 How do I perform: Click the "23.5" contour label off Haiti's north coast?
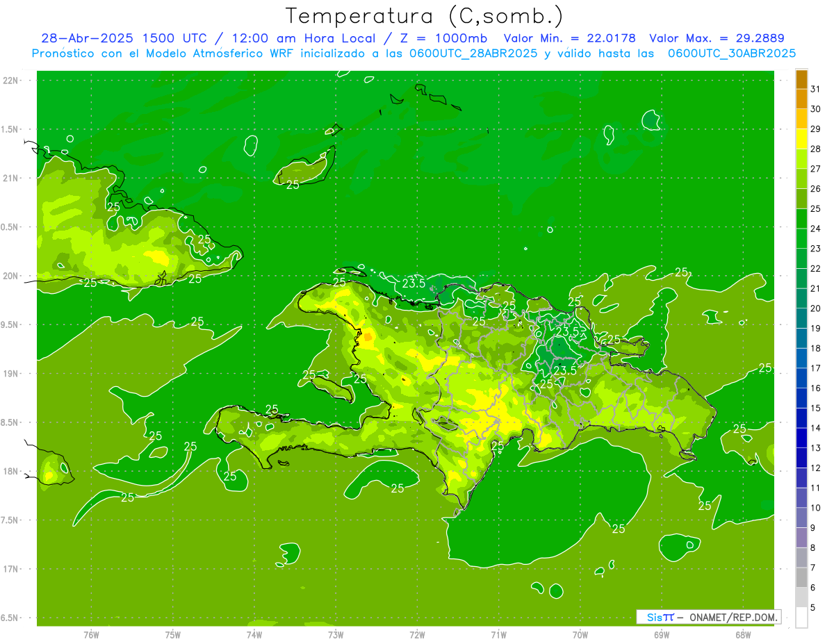(x=414, y=283)
